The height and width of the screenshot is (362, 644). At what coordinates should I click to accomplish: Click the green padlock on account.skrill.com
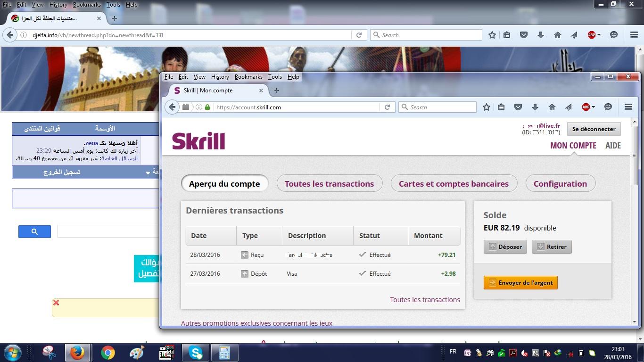click(207, 107)
